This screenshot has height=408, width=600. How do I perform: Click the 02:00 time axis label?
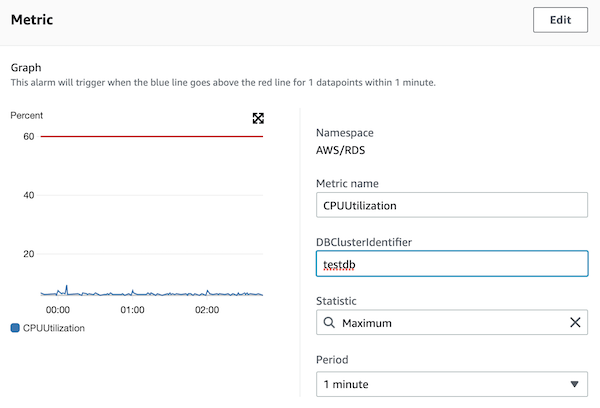207,310
